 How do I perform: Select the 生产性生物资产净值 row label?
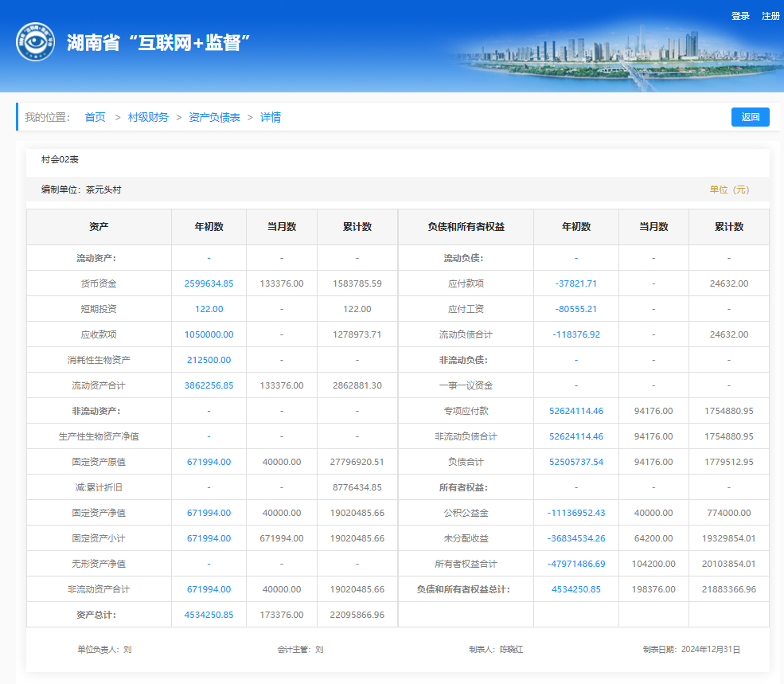[x=99, y=437]
